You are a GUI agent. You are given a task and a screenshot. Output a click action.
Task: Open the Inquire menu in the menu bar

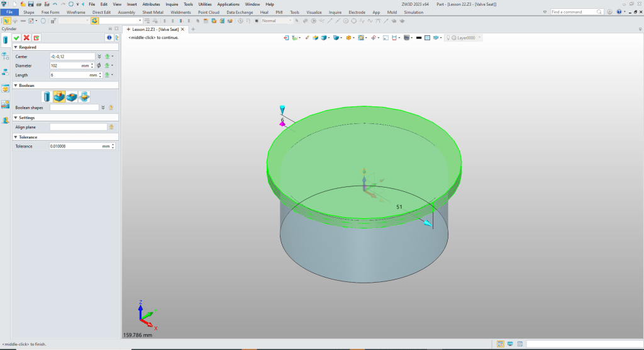click(x=172, y=4)
